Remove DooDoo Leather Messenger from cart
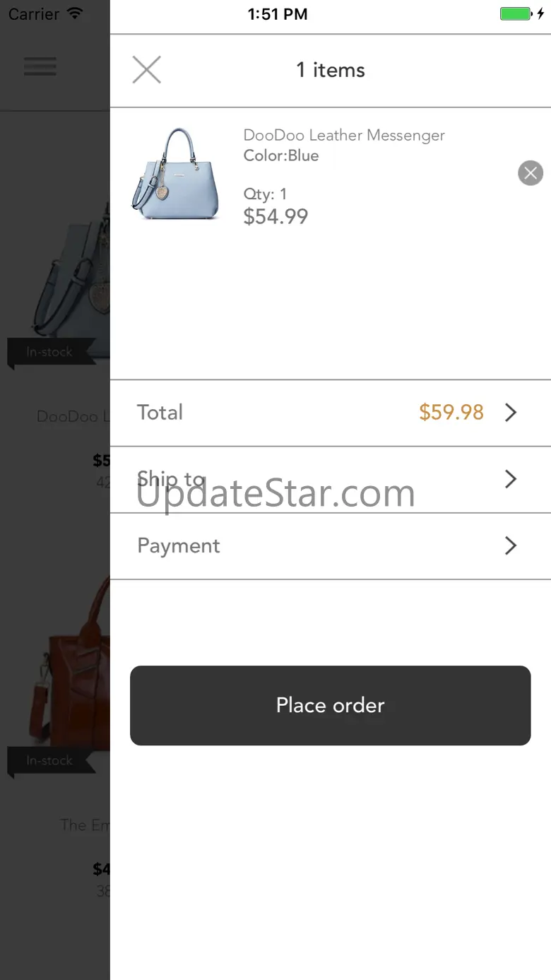The image size is (551, 980). click(x=531, y=172)
